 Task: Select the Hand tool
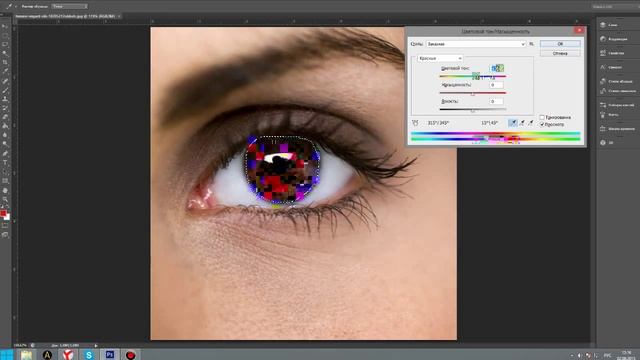pyautogui.click(x=5, y=190)
